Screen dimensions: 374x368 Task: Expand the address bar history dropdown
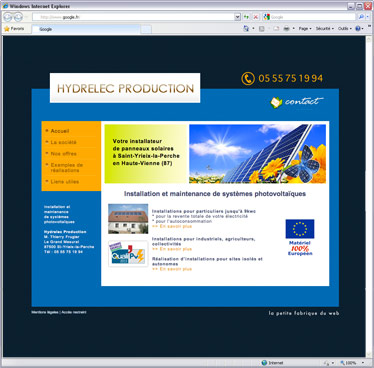(237, 17)
